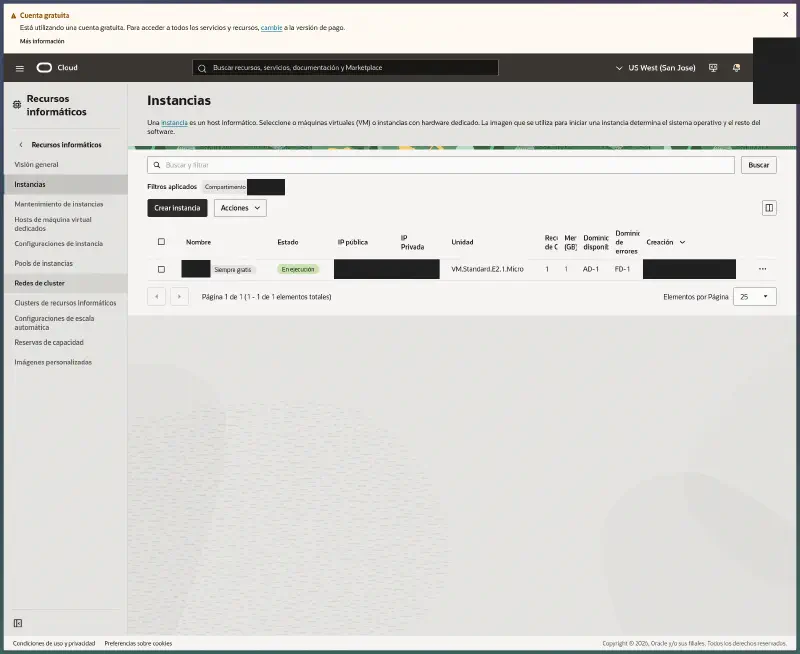800x654 pixels.
Task: Click the FD-1 fault domain cell
Action: pyautogui.click(x=622, y=269)
